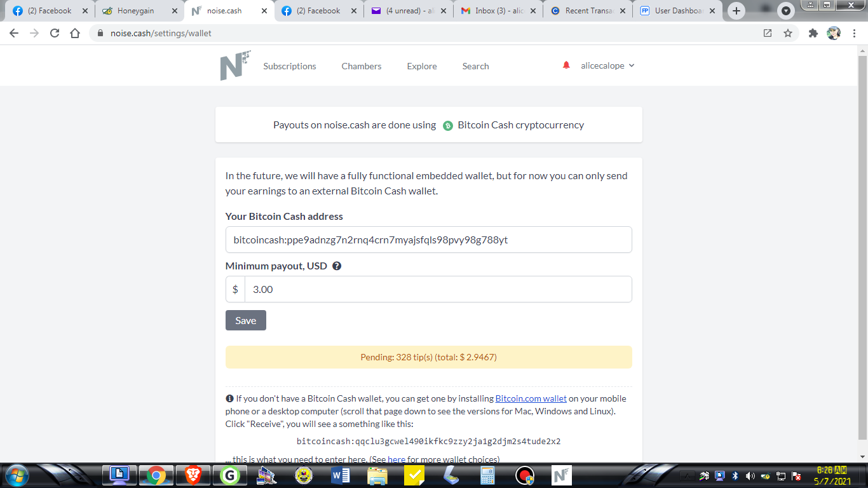Open the notifications bell
Viewport: 868px width, 488px height.
[566, 65]
